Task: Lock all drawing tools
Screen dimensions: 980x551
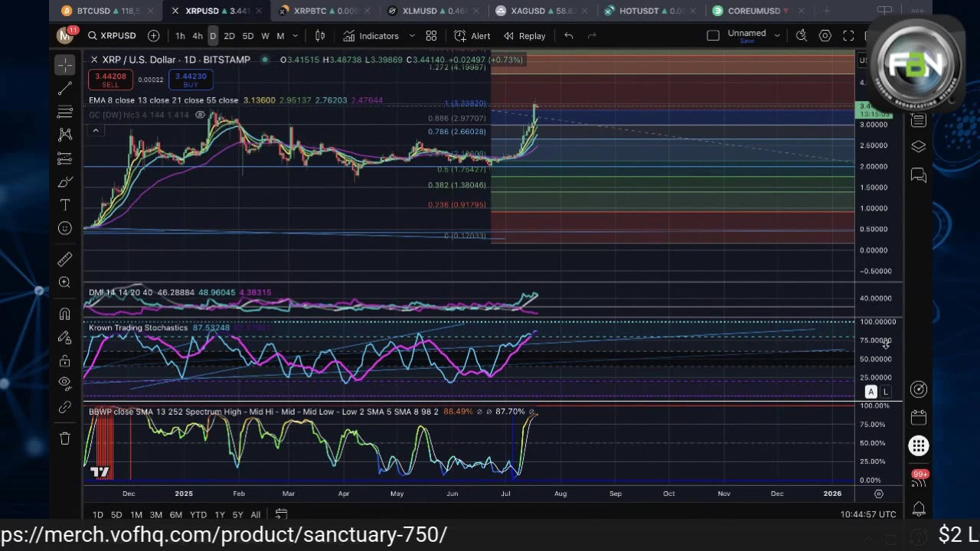Action: click(65, 360)
